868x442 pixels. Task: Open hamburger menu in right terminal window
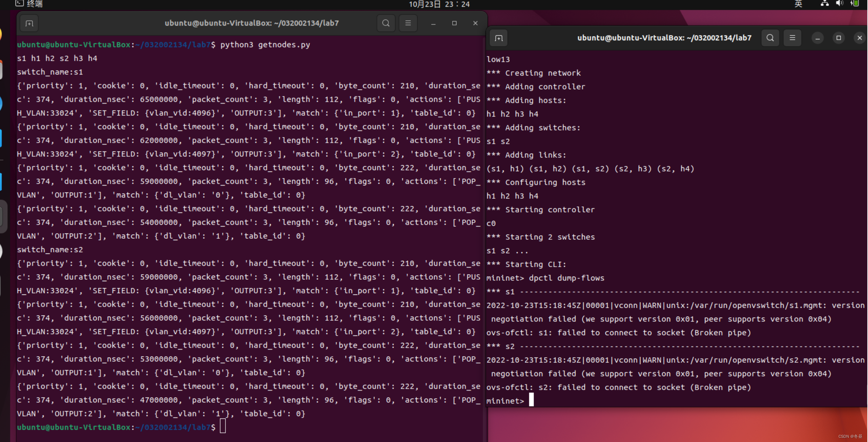click(x=792, y=38)
